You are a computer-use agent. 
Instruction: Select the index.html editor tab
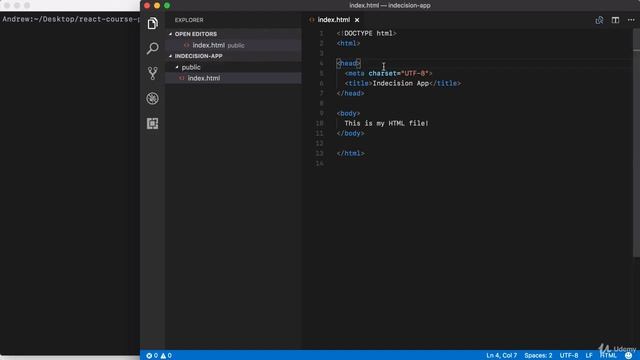click(x=333, y=20)
